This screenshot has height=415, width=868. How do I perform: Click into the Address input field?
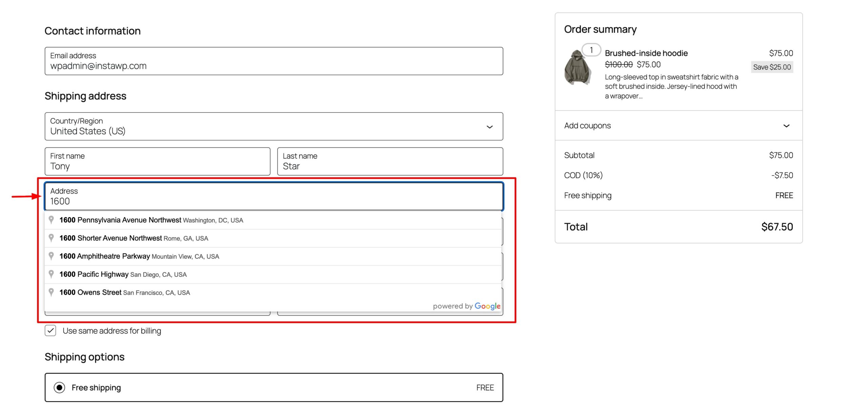coord(274,196)
